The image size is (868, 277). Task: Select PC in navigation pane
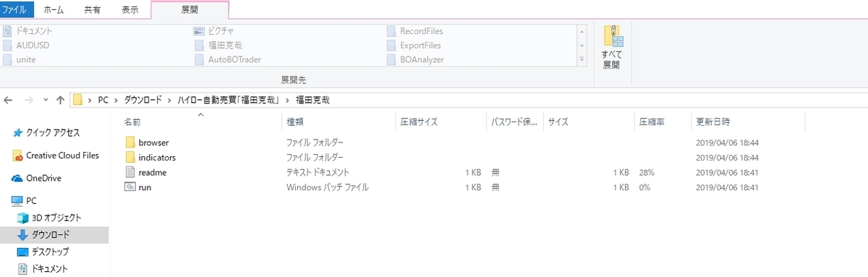[x=24, y=200]
